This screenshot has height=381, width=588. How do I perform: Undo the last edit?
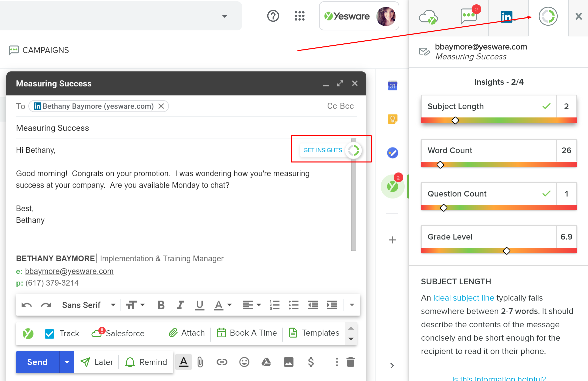pyautogui.click(x=27, y=305)
